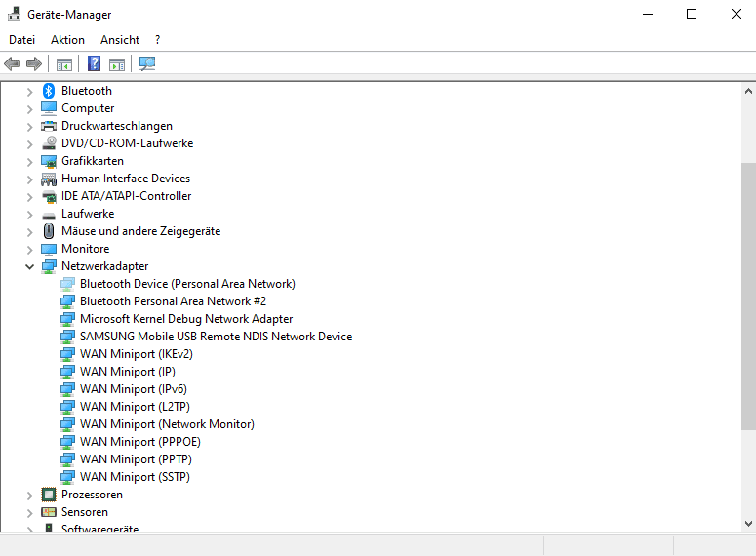Click the Human Interface Devices icon
This screenshot has width=756, height=556.
click(49, 179)
